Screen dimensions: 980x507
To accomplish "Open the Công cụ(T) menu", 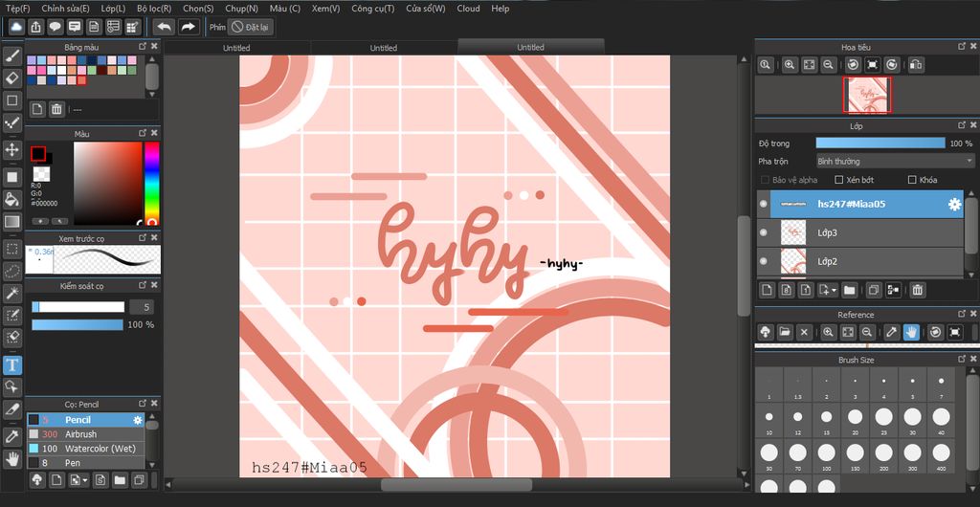I will 372,9.
